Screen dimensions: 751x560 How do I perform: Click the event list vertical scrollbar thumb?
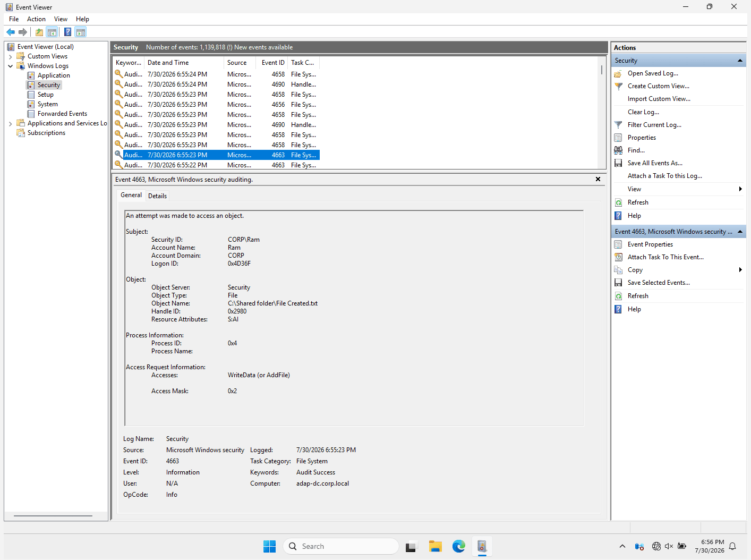602,70
